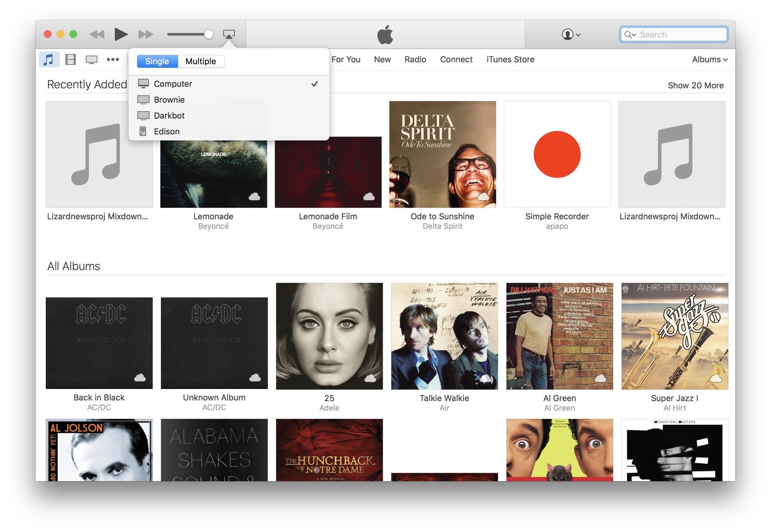Click the Edison speaker icon
This screenshot has height=532, width=771.
coord(143,131)
